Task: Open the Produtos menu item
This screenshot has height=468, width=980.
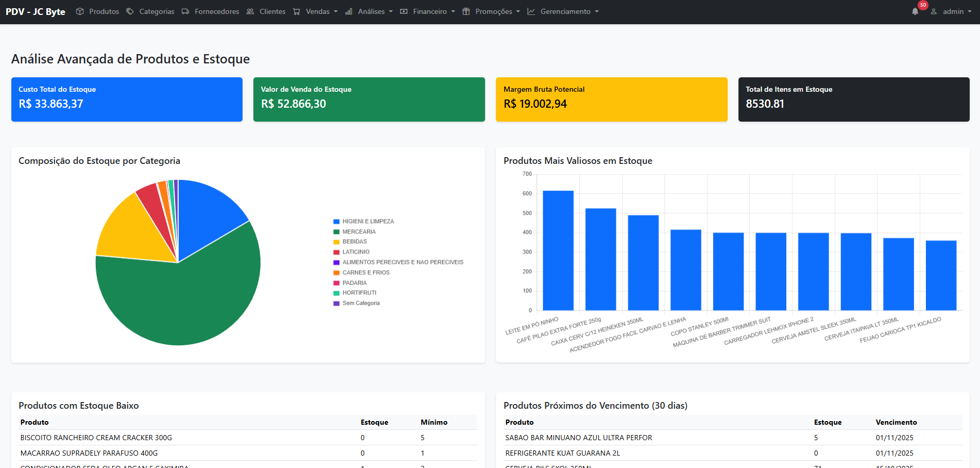Action: pos(104,11)
